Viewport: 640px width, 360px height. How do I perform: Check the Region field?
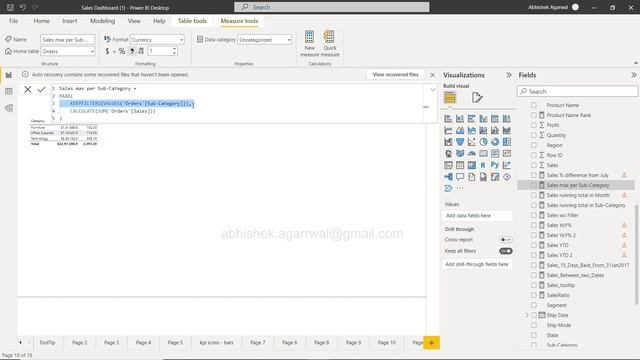[533, 145]
